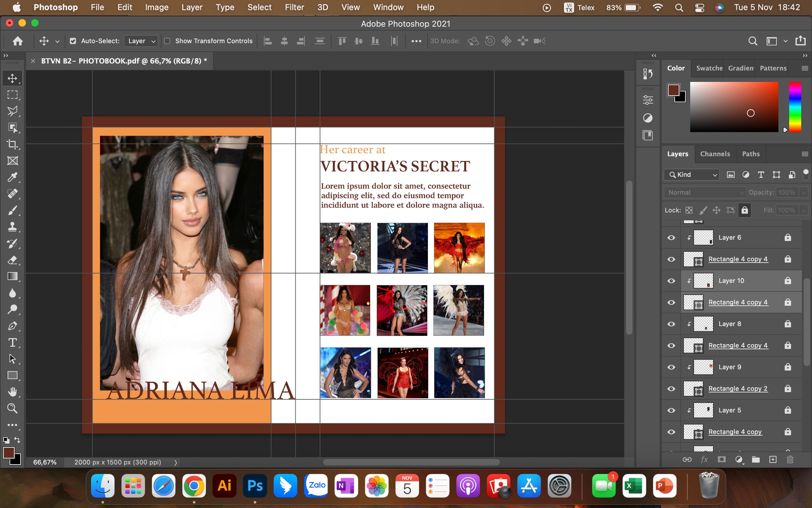The height and width of the screenshot is (508, 812).
Task: Open the Fill value dropdown arrow
Action: tap(804, 210)
